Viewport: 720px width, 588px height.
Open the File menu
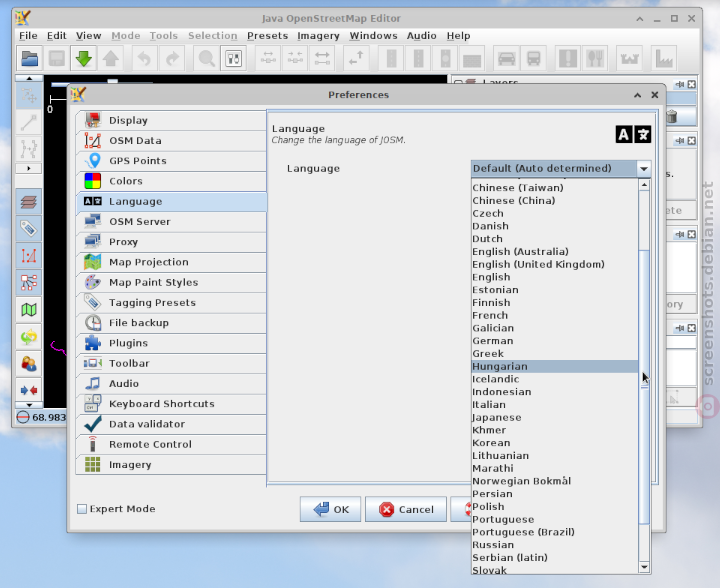(x=28, y=36)
